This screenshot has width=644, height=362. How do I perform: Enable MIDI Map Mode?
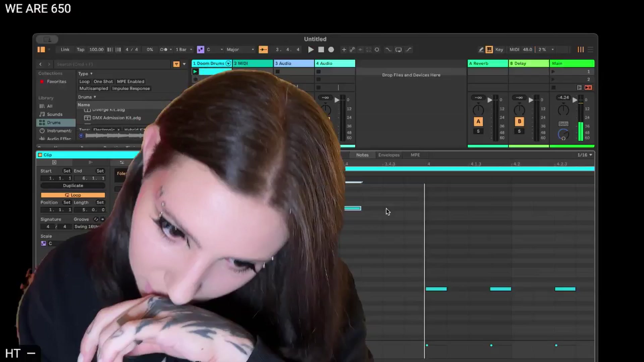pyautogui.click(x=514, y=50)
